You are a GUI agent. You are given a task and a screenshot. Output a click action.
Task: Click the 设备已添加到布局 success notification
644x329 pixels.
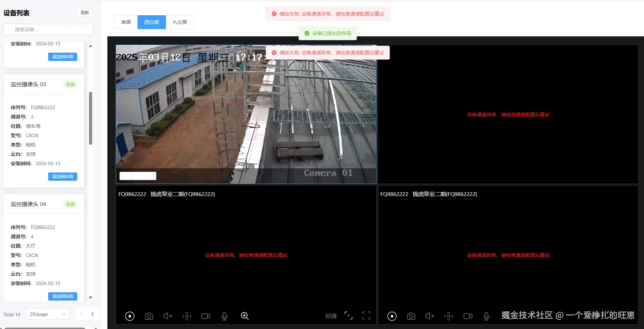click(328, 33)
